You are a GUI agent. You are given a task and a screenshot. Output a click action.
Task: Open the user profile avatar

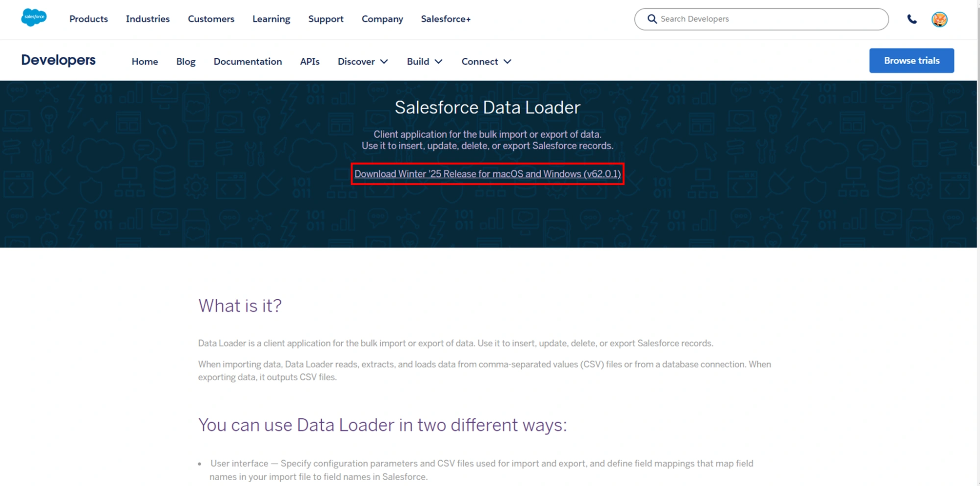(939, 19)
